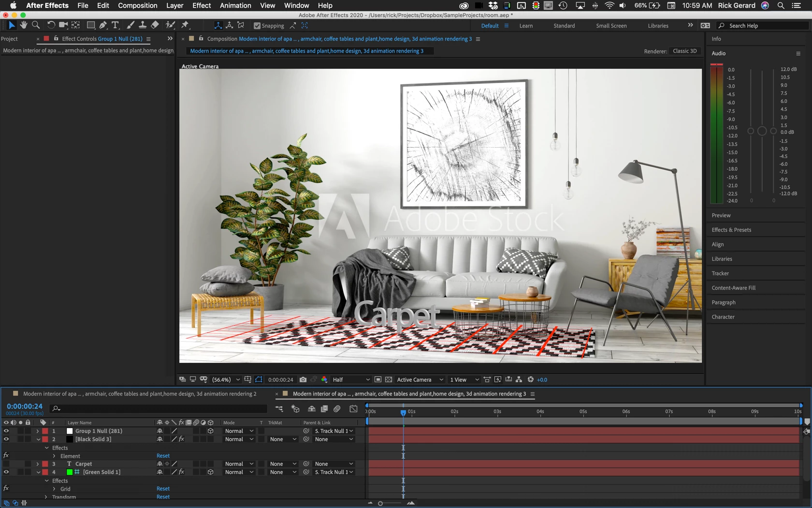The width and height of the screenshot is (812, 508).
Task: Toggle 3D layer switch on Green Solid 1
Action: tap(211, 472)
